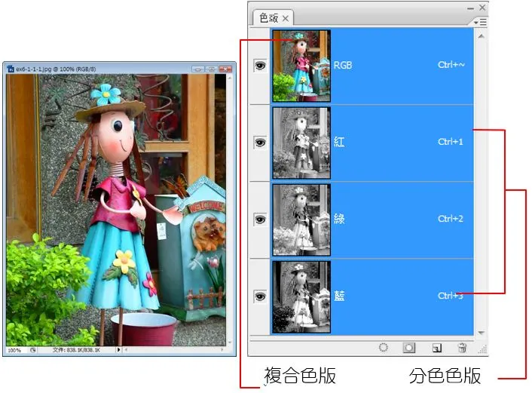This screenshot has height=393, width=532.
Task: Close the channels panel window
Action: click(482, 8)
